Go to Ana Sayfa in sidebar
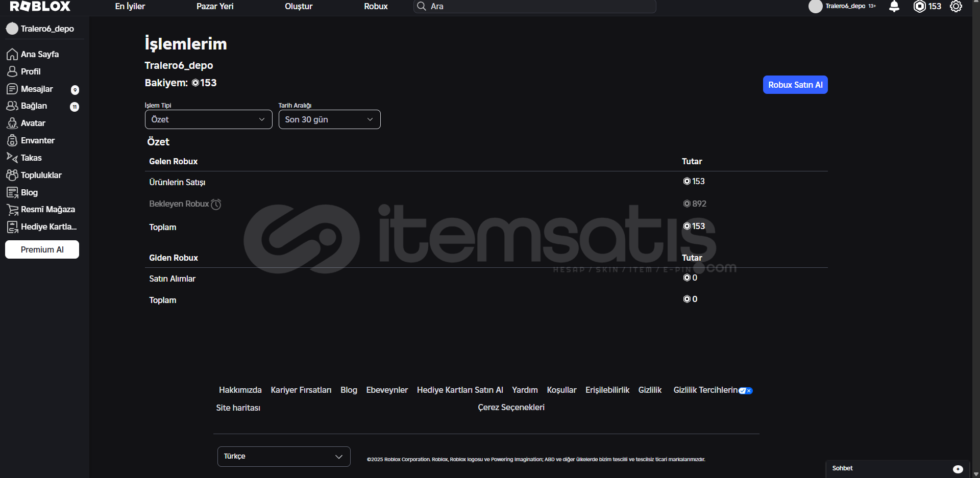 click(40, 54)
